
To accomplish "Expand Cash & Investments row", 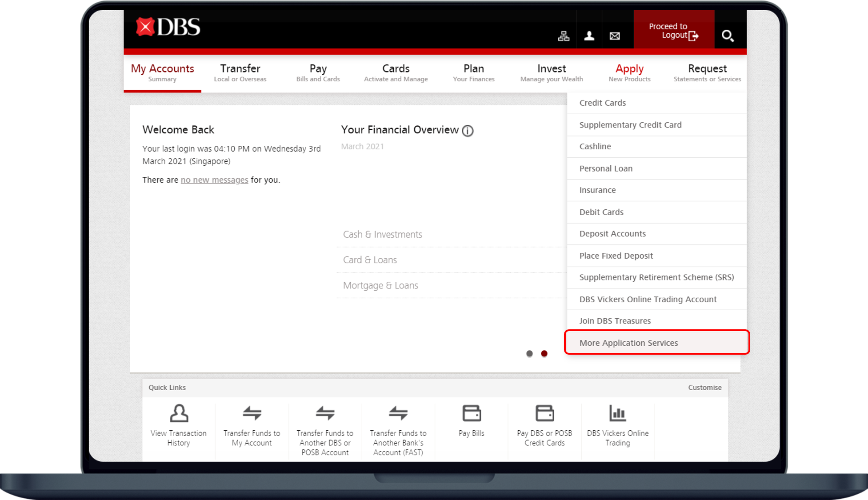I will pyautogui.click(x=452, y=235).
